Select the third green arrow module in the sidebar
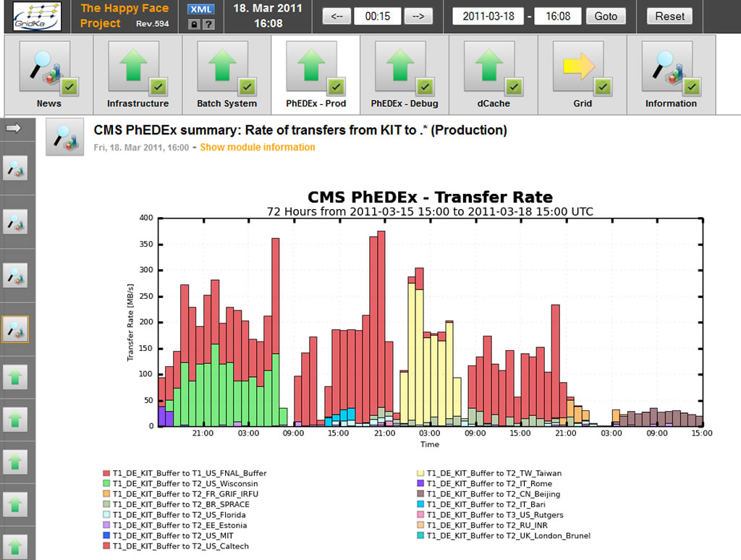The width and height of the screenshot is (741, 560). (15, 462)
